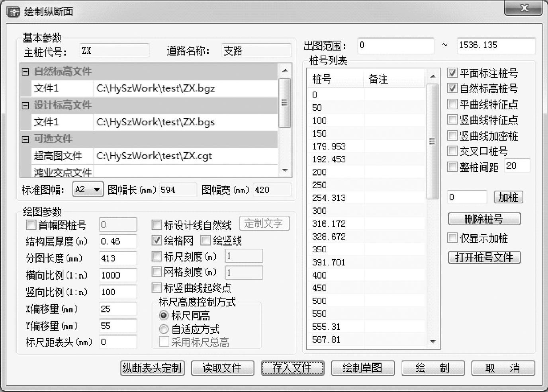Close the 绘制纵断面 dialog
The image size is (548, 392).
point(523,8)
